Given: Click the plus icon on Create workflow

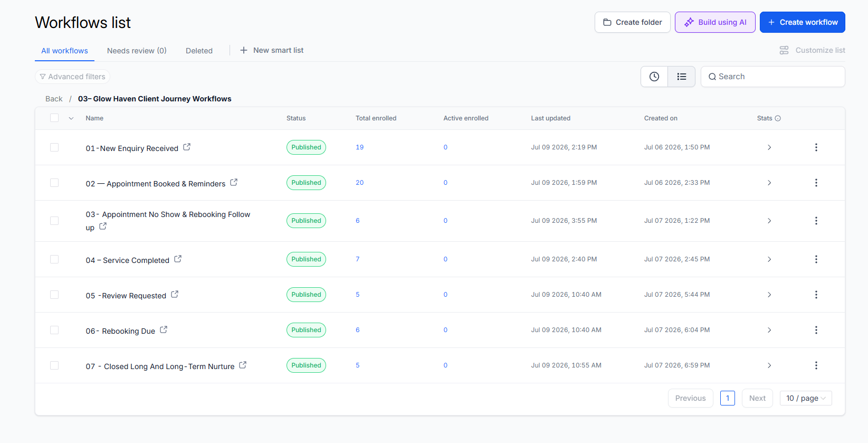Looking at the screenshot, I should coord(771,22).
